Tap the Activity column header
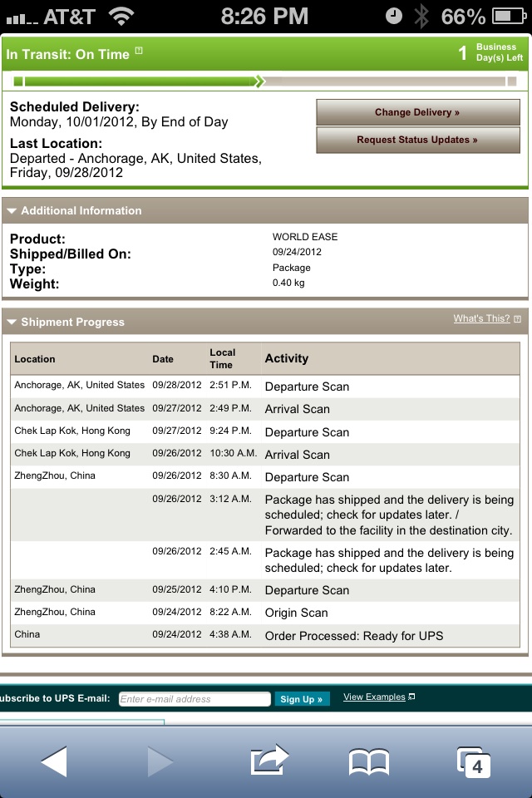This screenshot has height=798, width=532. (287, 358)
